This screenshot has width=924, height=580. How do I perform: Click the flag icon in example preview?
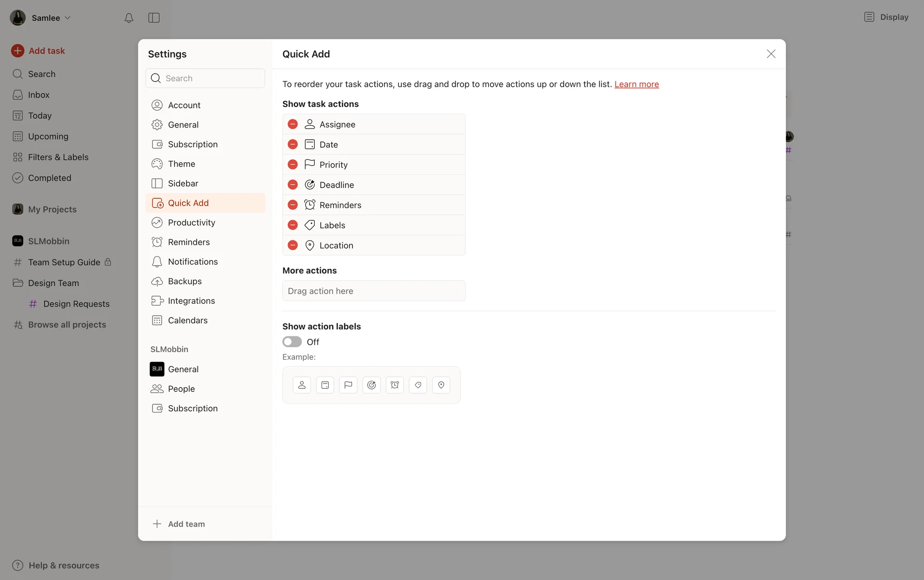(x=348, y=385)
